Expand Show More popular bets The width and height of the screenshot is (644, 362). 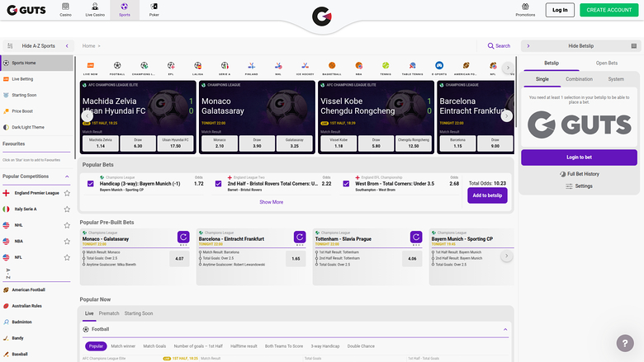[271, 201]
